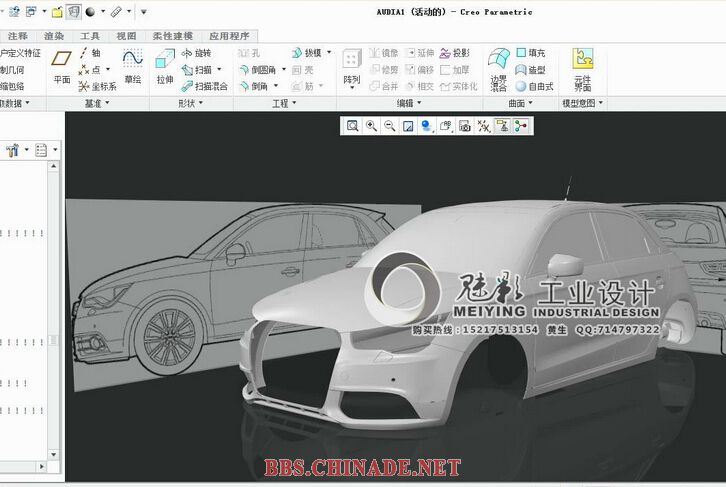This screenshot has height=487, width=726.
Task: Open the customize quick access toolbar arrow
Action: [144, 12]
